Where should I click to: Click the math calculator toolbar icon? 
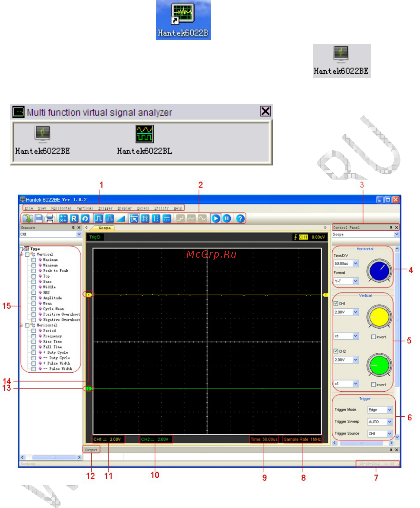pyautogui.click(x=63, y=219)
